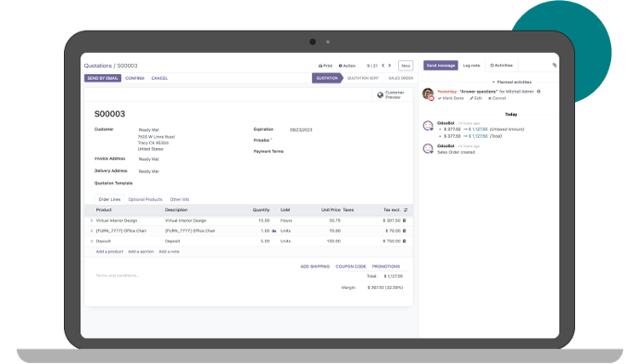Select Quotation Sent status stage
The width and height of the screenshot is (639, 364).
[x=363, y=78]
